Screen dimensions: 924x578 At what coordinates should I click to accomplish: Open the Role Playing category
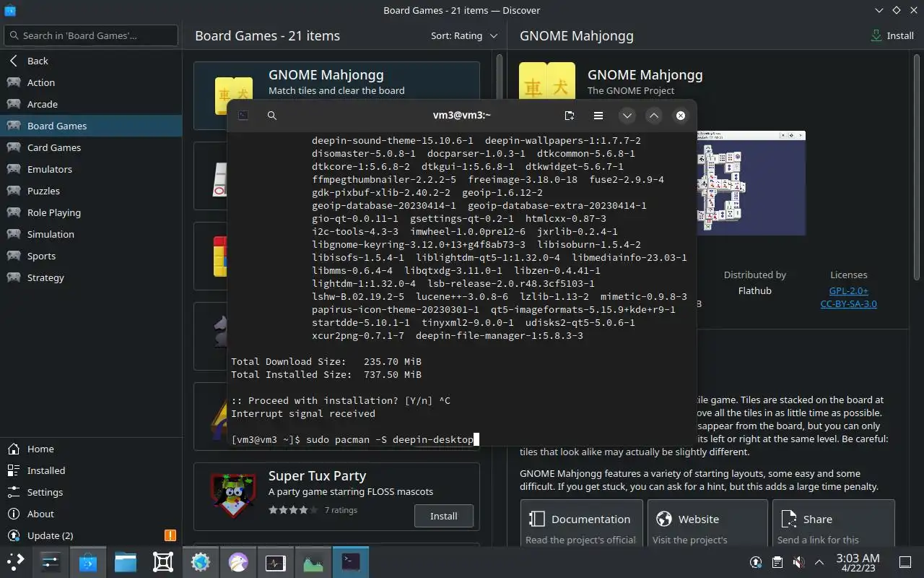(x=91, y=212)
